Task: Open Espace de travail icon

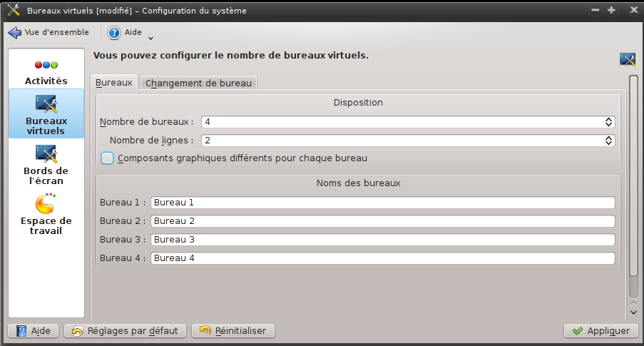Action: click(45, 204)
